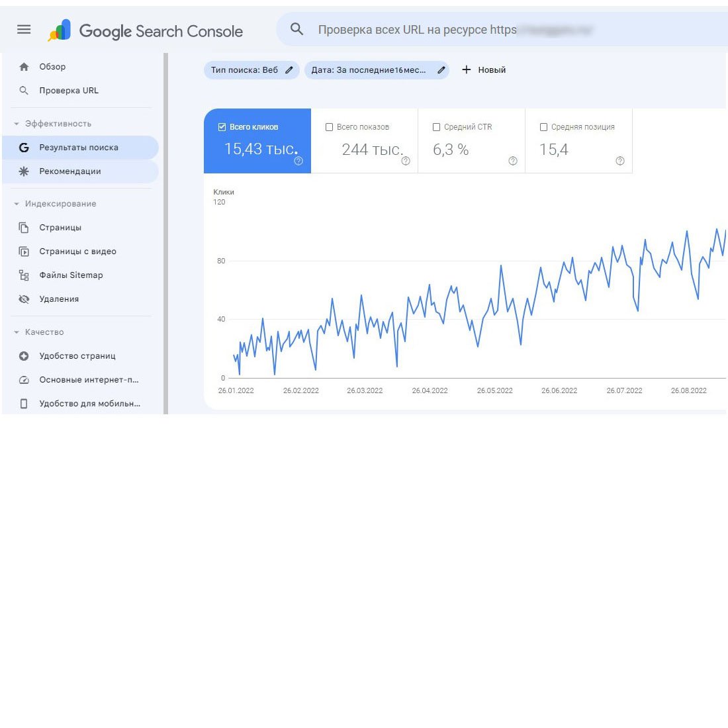This screenshot has height=728, width=728.
Task: Click the Google Search Console logo
Action: coord(146,30)
